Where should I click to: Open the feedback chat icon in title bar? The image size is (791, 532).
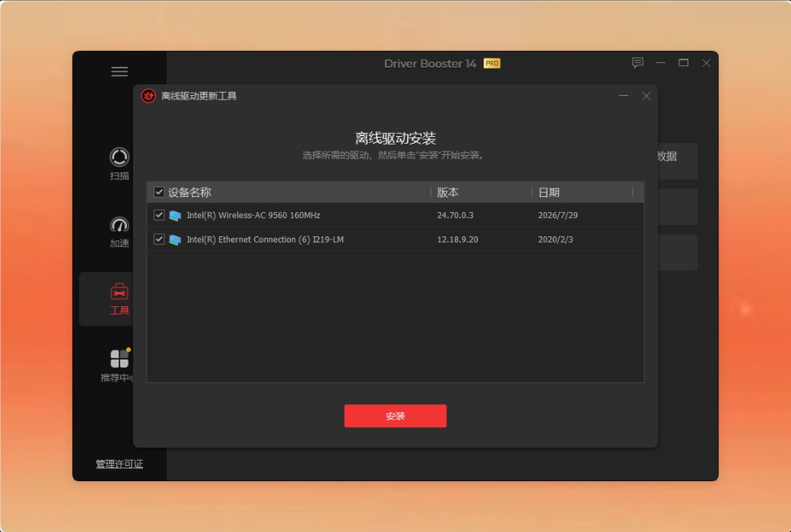pyautogui.click(x=637, y=63)
